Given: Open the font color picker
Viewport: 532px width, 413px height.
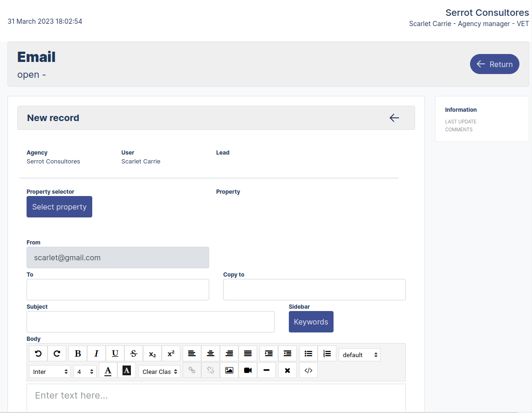Looking at the screenshot, I should click(108, 370).
